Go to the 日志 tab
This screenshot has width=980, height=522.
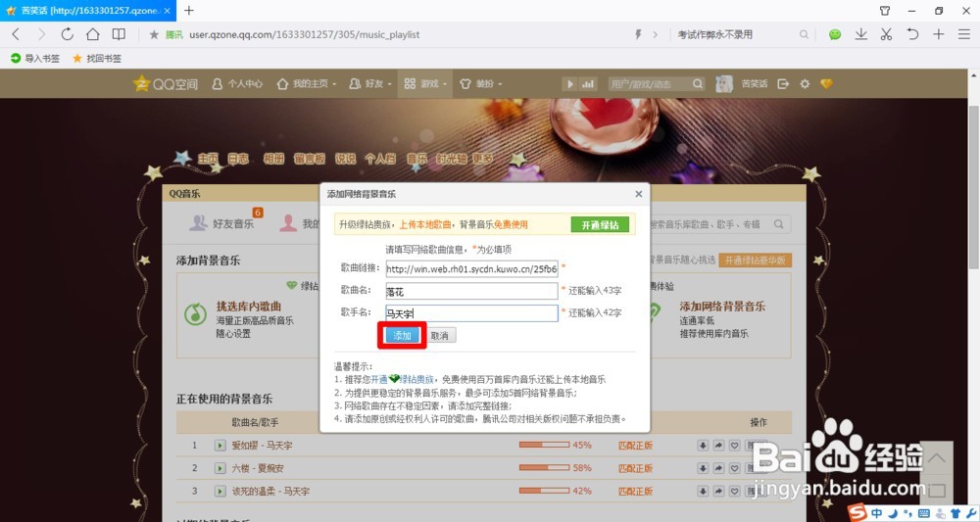coord(238,159)
